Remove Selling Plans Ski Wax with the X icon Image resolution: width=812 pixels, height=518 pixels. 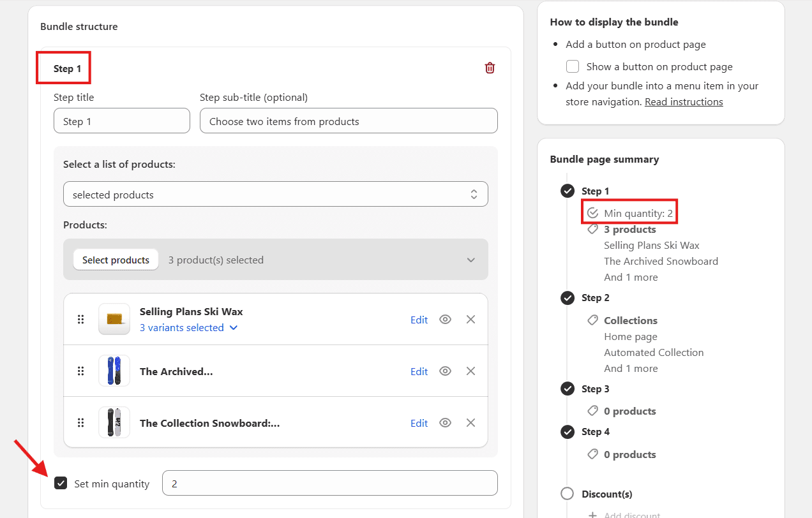point(470,320)
